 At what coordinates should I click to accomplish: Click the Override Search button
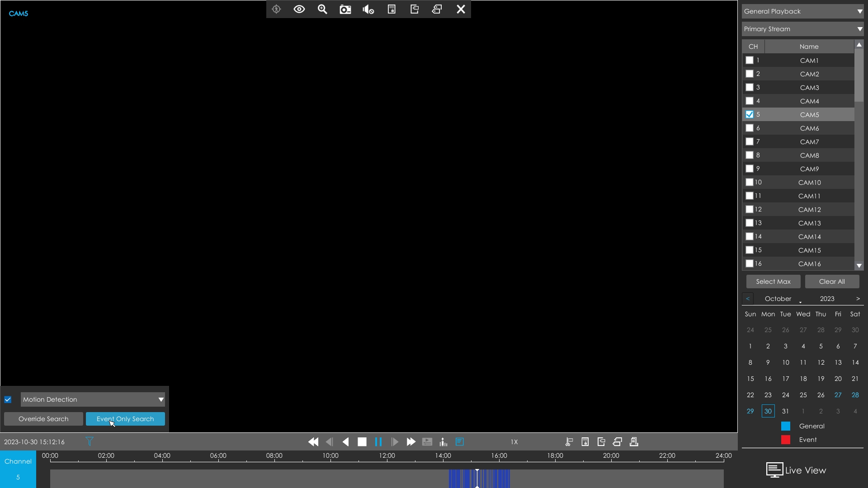click(x=43, y=419)
